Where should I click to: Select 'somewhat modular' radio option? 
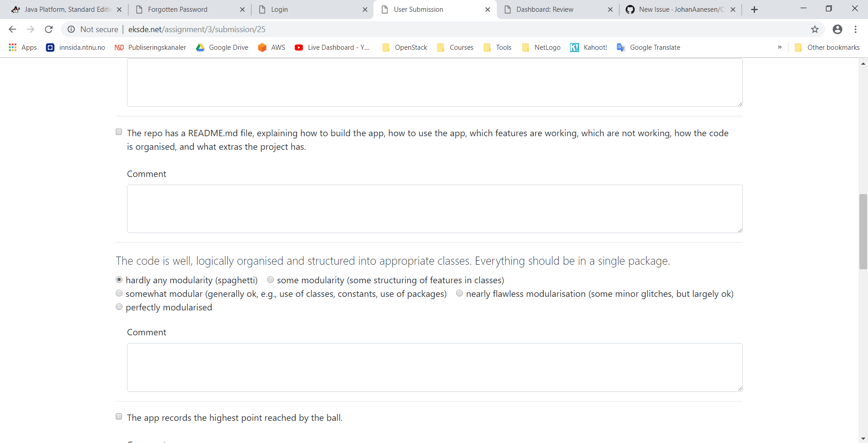[x=119, y=293]
